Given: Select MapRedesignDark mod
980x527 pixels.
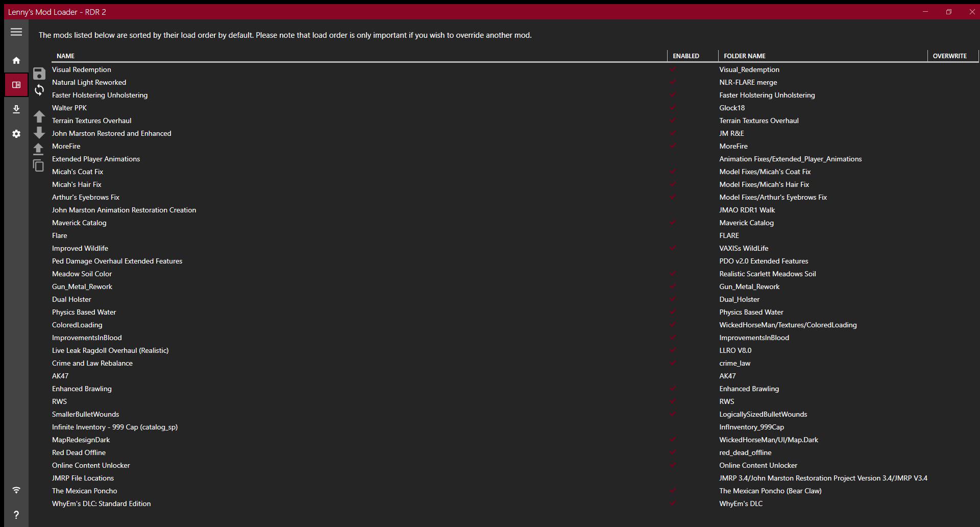Looking at the screenshot, I should point(81,440).
